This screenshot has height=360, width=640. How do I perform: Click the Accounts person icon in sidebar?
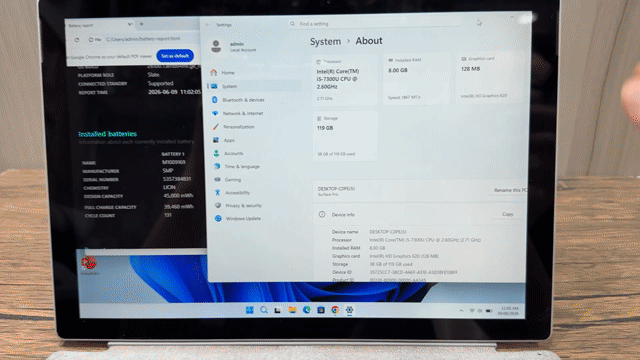click(216, 153)
